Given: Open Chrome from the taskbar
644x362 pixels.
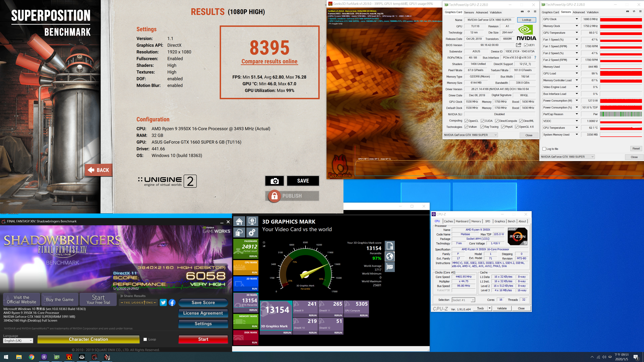Looking at the screenshot, I should pos(32,357).
